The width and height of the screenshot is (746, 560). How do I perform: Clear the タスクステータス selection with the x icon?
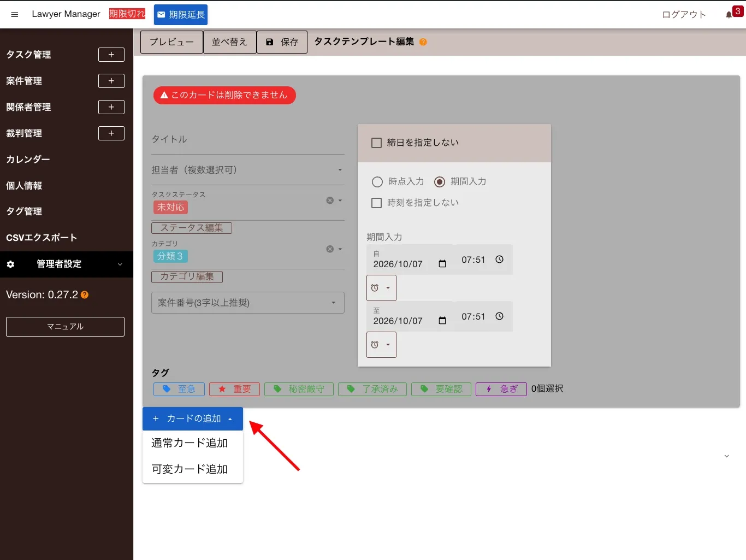click(330, 201)
